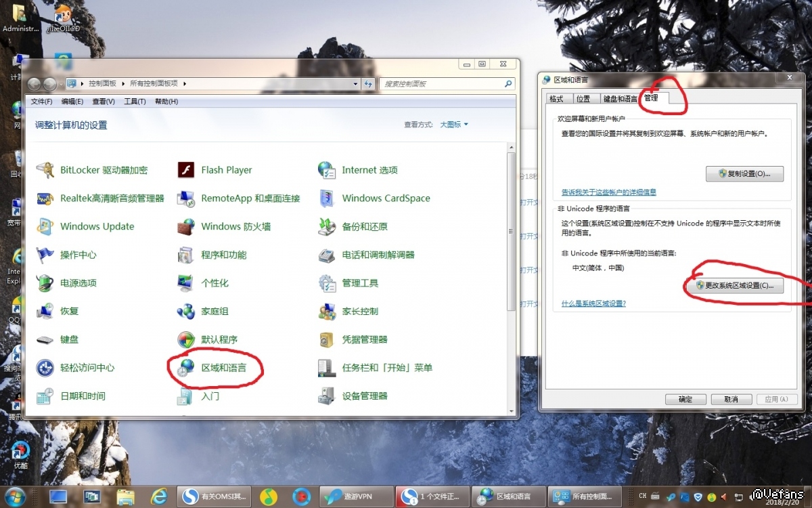
Task: Open 文件(F) menu
Action: click(x=41, y=102)
